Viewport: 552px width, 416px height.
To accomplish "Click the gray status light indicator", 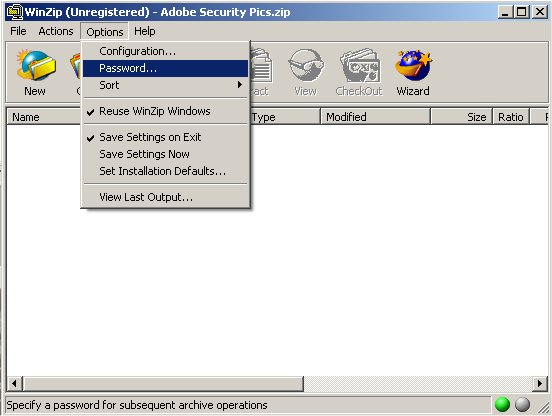I will coord(522,404).
